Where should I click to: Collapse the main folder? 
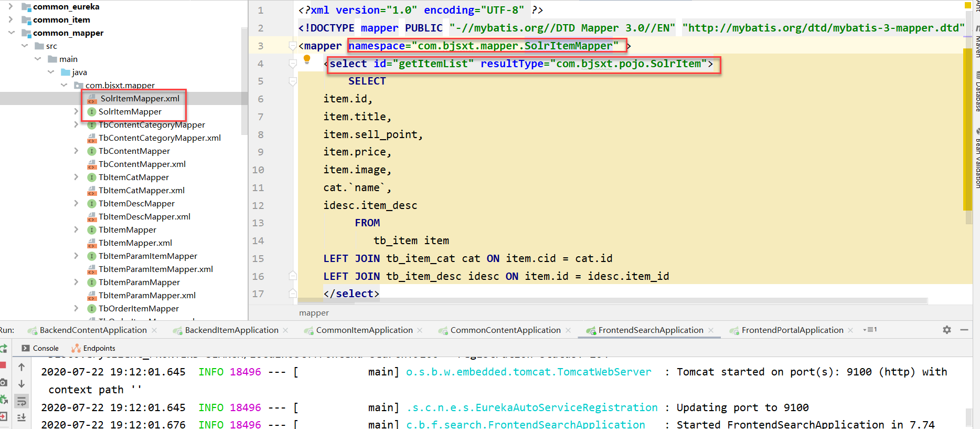pyautogui.click(x=37, y=59)
